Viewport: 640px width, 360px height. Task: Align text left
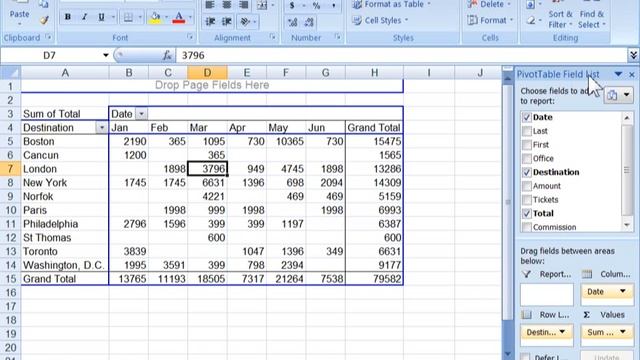tap(210, 4)
